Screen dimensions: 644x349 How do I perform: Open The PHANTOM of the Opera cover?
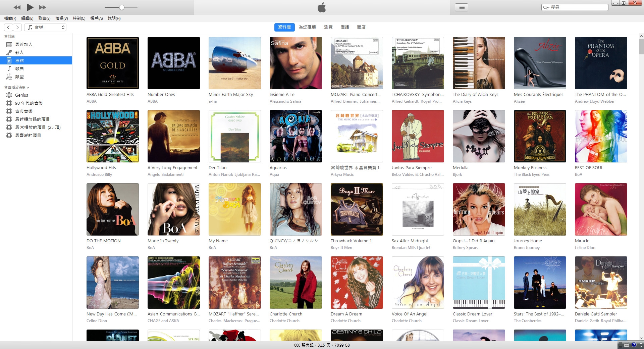coord(601,63)
